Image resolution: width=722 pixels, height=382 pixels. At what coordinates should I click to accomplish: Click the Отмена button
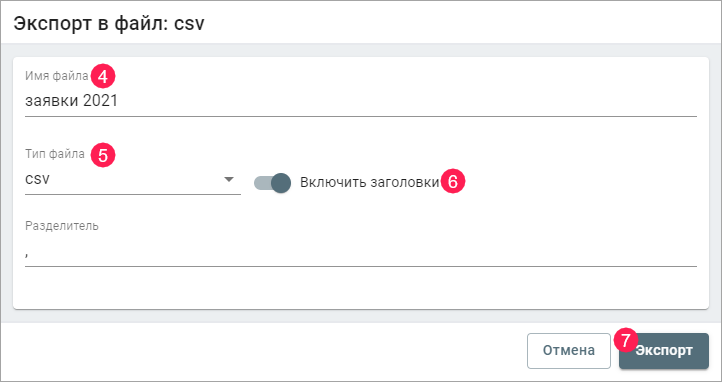569,351
